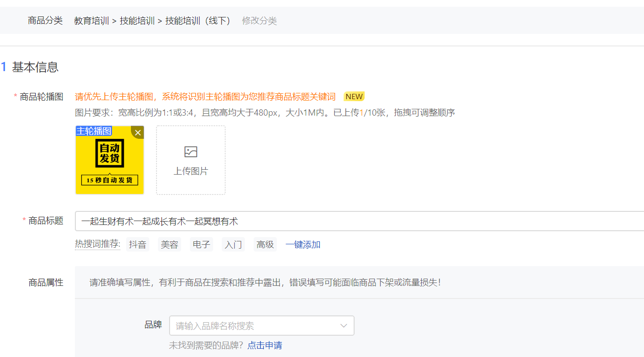The image size is (644, 357).
Task: Add hot keyword 高级
Action: (265, 245)
